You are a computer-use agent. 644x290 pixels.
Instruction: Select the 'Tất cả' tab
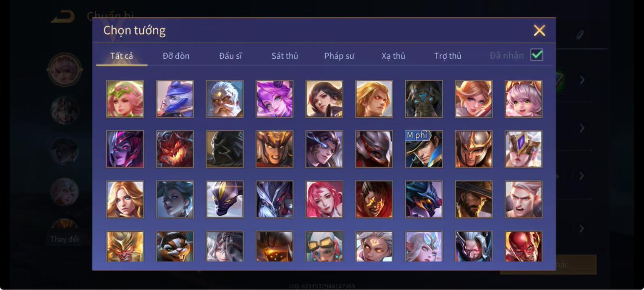pos(122,56)
